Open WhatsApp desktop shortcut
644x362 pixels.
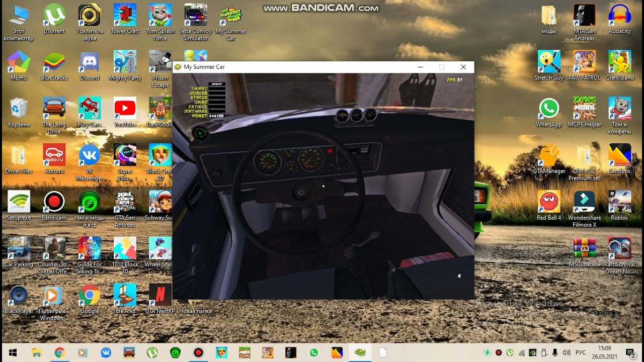[549, 113]
